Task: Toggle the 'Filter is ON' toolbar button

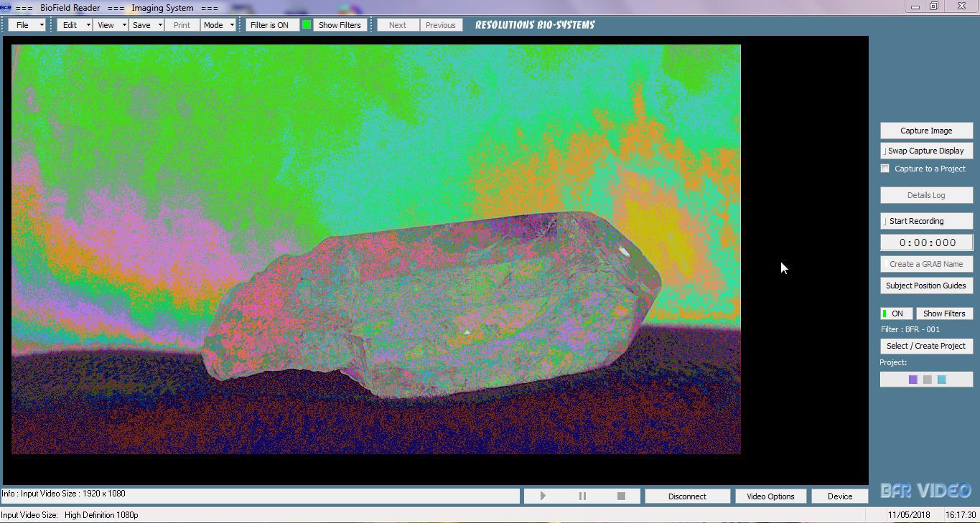Action: [270, 25]
